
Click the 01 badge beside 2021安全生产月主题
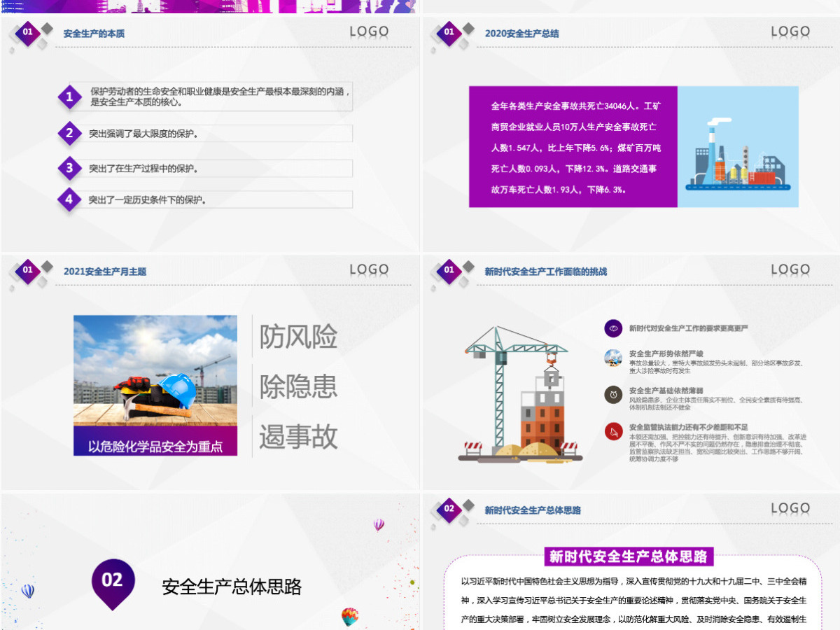(28, 270)
